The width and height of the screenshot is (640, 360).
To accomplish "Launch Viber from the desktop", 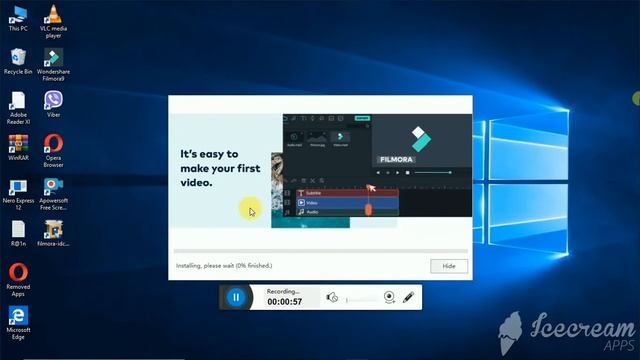I will click(x=53, y=104).
